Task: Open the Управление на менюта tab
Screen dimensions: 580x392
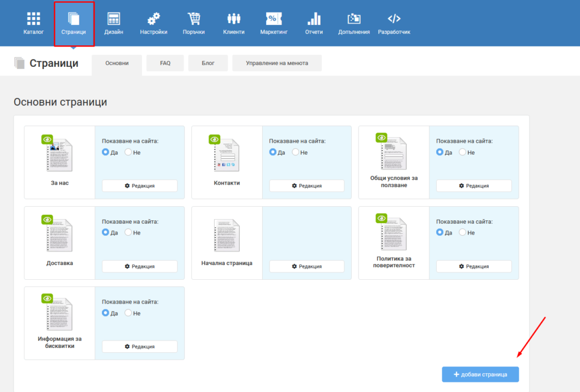Action: [277, 63]
